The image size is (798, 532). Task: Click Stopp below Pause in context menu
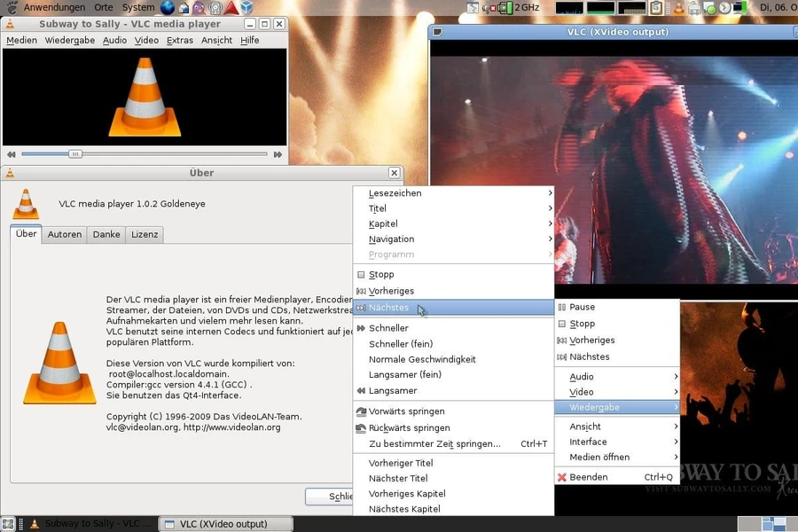click(x=617, y=324)
